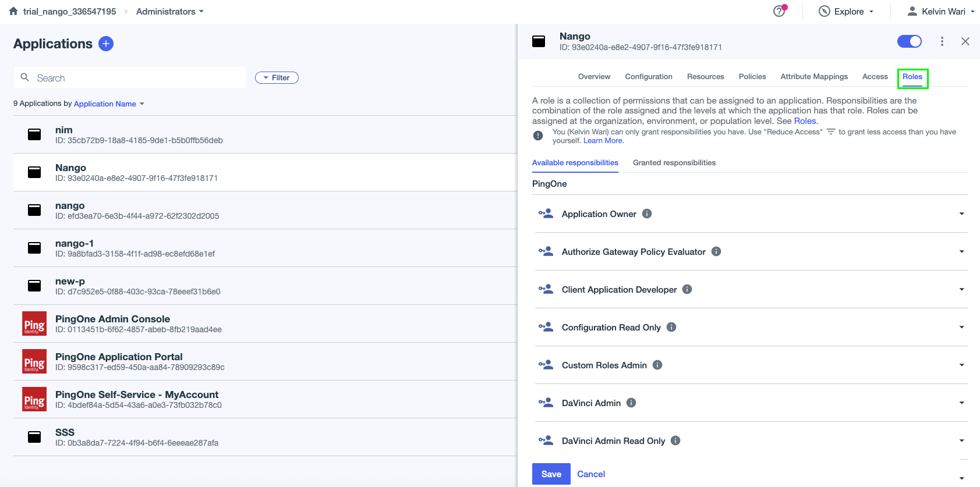Click the nim application icon
This screenshot has height=487, width=980.
(34, 134)
